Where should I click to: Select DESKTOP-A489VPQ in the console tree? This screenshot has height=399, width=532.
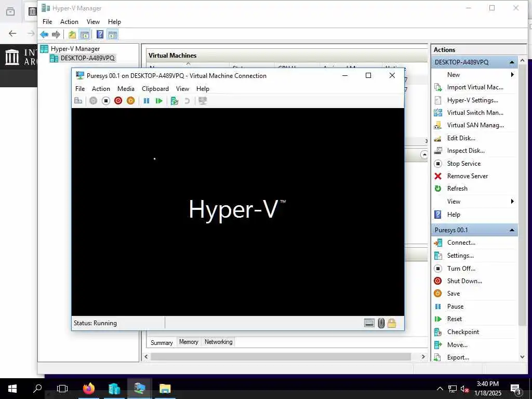click(87, 58)
